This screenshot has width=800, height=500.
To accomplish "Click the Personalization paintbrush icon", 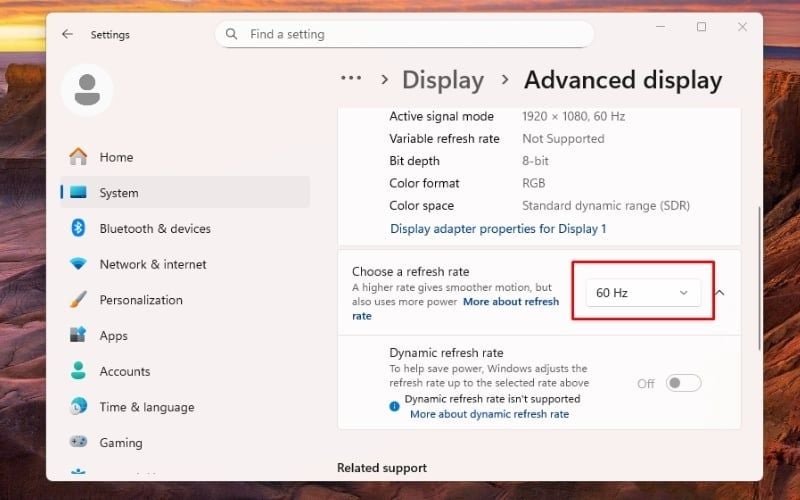I will tap(78, 300).
